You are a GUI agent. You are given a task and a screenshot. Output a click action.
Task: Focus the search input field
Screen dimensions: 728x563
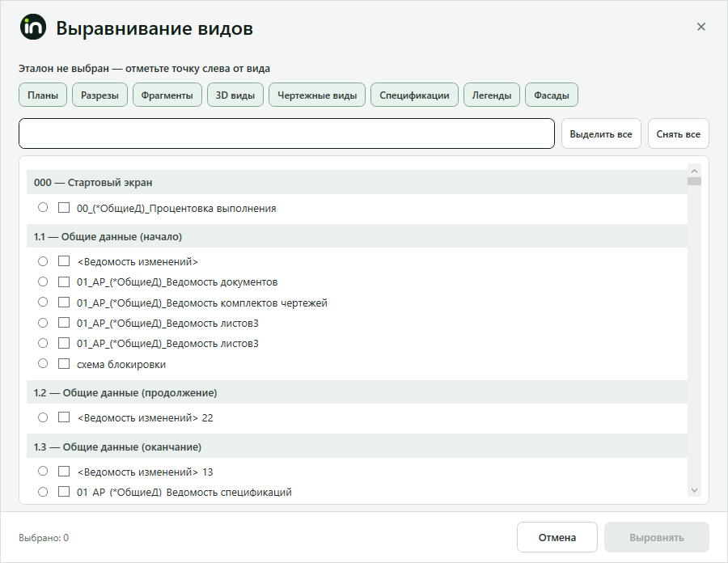click(286, 133)
